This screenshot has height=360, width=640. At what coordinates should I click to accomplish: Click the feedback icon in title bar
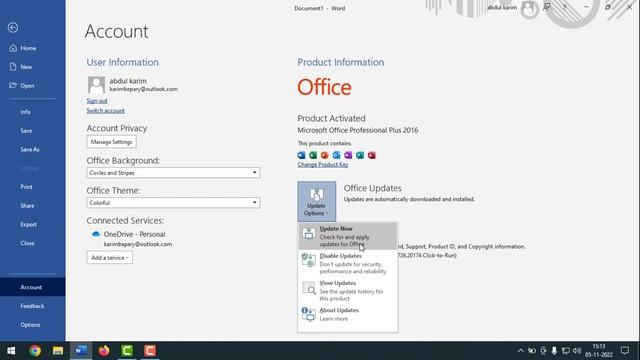547,7
